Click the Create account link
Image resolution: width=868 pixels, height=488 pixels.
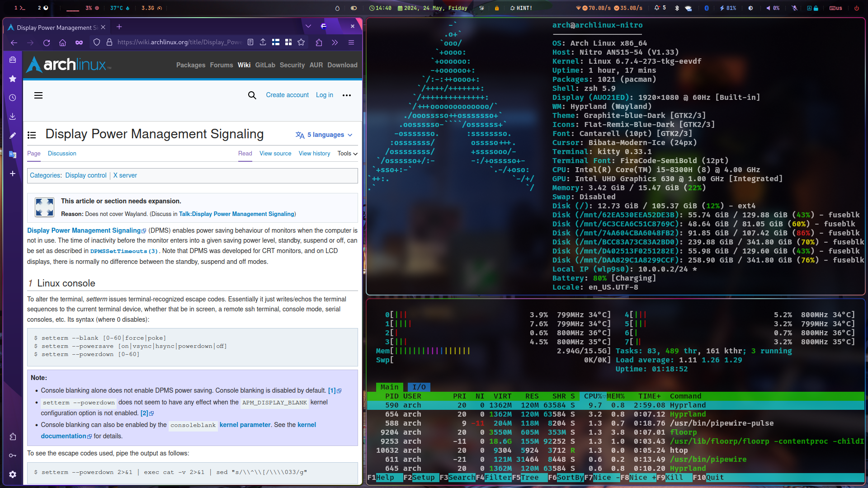point(287,95)
